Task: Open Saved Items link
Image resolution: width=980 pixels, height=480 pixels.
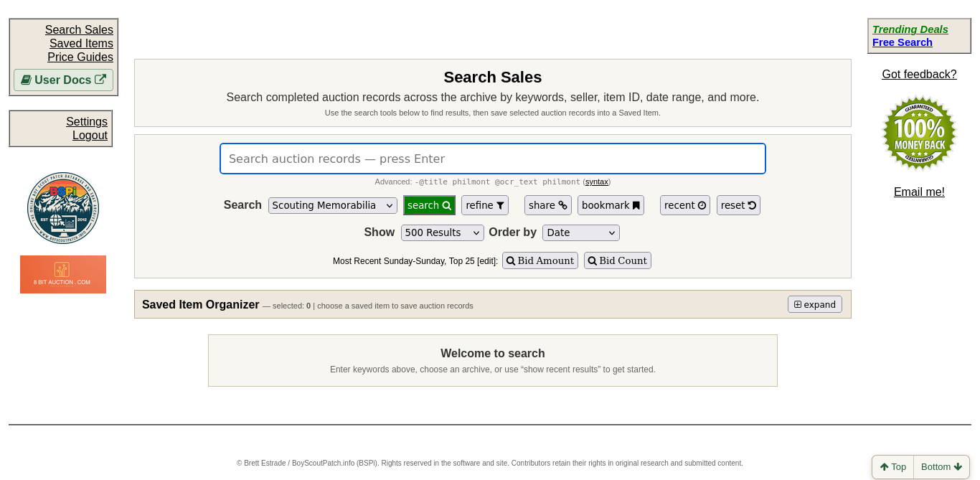Action: point(81,43)
